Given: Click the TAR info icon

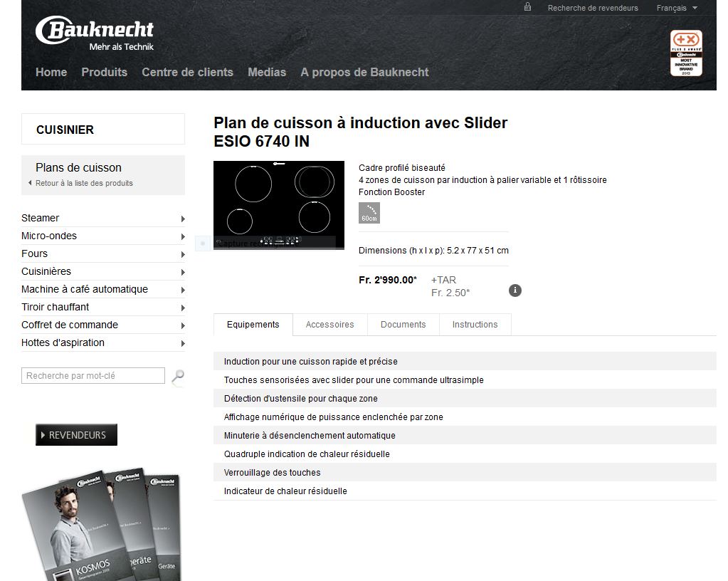Looking at the screenshot, I should pyautogui.click(x=515, y=290).
